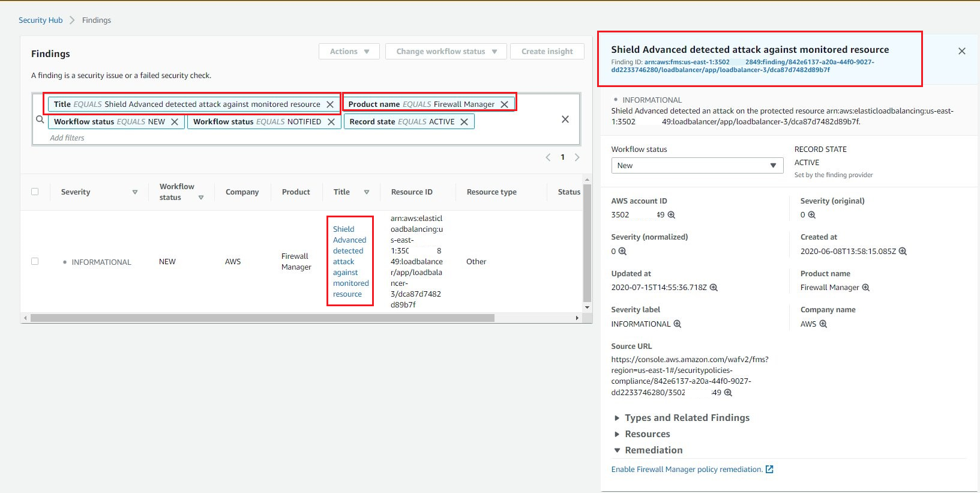Click the AWS company cell in table
Screen dimensions: 980x493
click(x=233, y=262)
